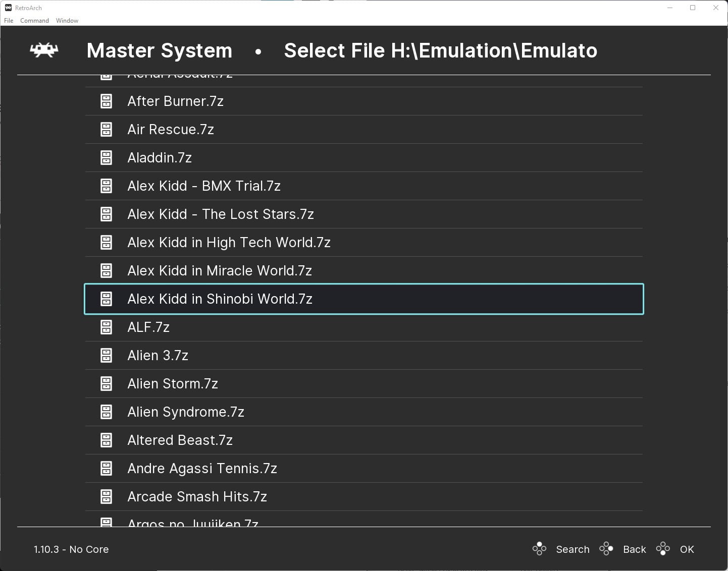The image size is (728, 571).
Task: Click the Back gamepad icon at the bottom
Action: [606, 549]
